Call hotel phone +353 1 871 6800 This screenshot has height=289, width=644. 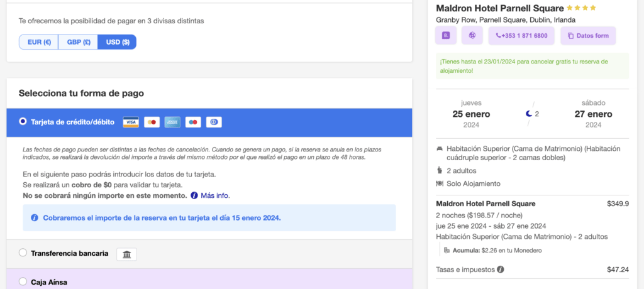[521, 36]
